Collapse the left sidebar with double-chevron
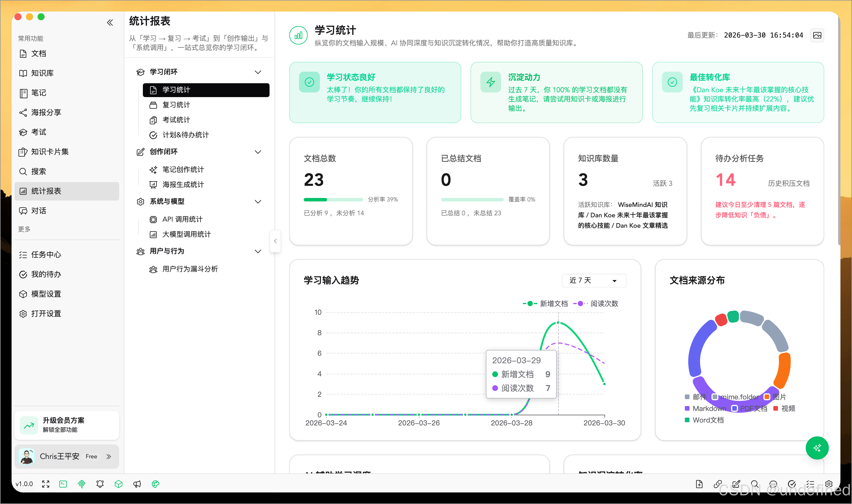852x504 pixels. click(110, 23)
